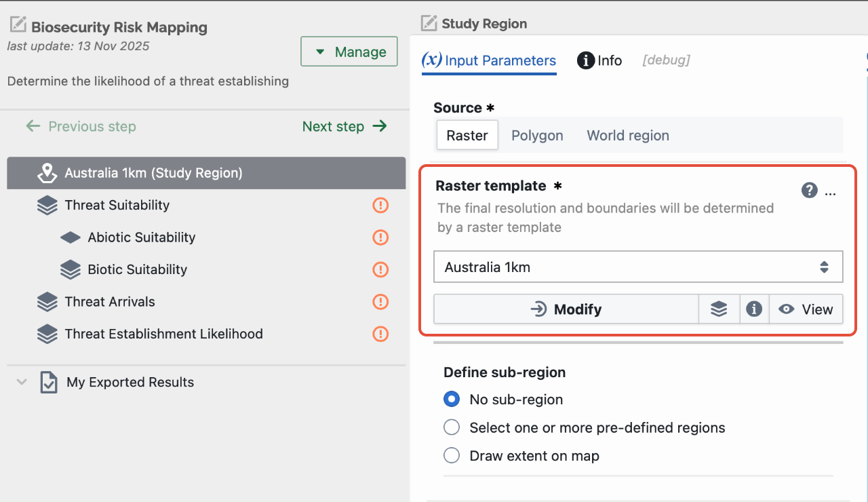This screenshot has height=502, width=868.
Task: Click the edit icon next to Study Region
Action: pos(429,23)
